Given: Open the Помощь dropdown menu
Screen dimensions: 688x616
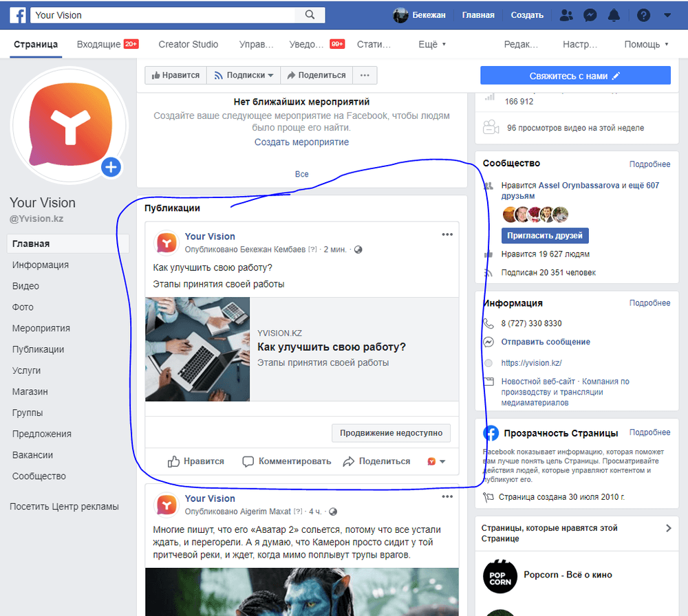Looking at the screenshot, I should pyautogui.click(x=646, y=44).
